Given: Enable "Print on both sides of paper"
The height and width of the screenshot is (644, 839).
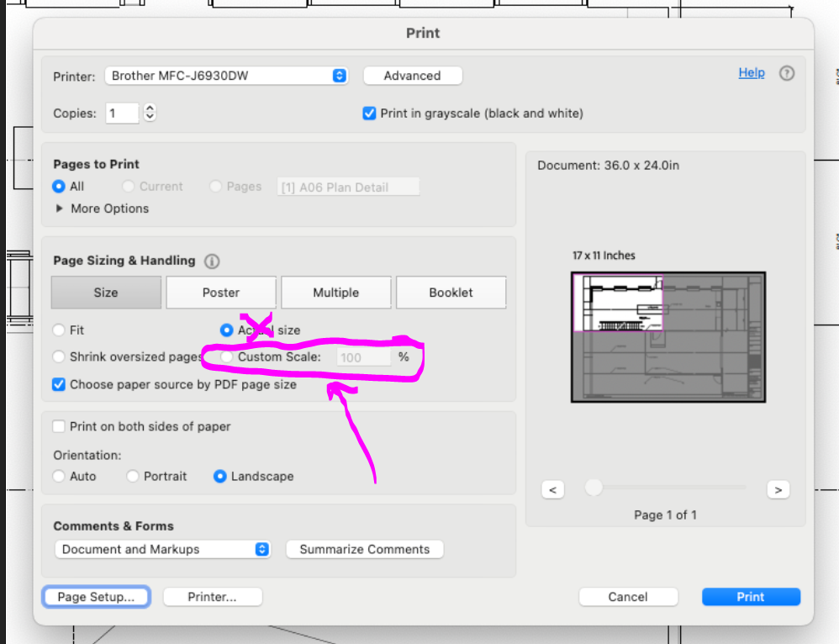Looking at the screenshot, I should 59,426.
